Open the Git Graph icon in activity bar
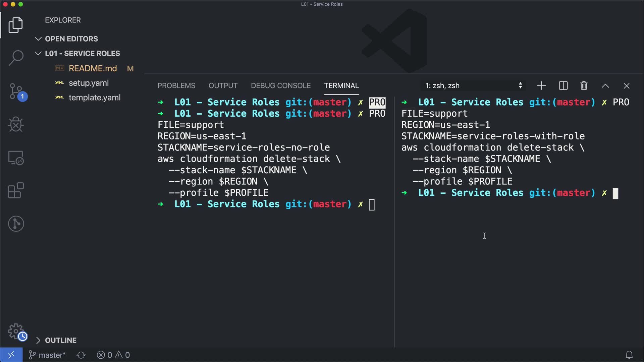Viewport: 644px width, 362px height. click(16, 224)
